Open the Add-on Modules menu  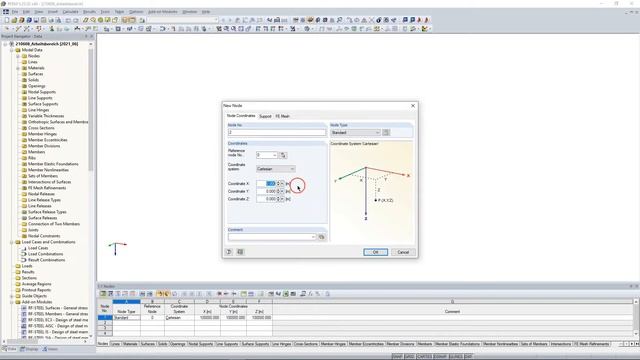pos(162,12)
